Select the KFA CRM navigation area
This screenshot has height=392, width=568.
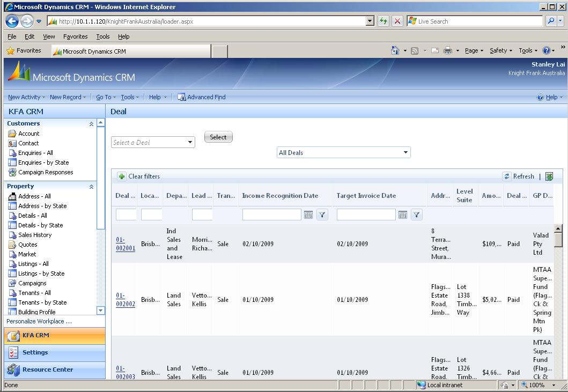(54, 336)
